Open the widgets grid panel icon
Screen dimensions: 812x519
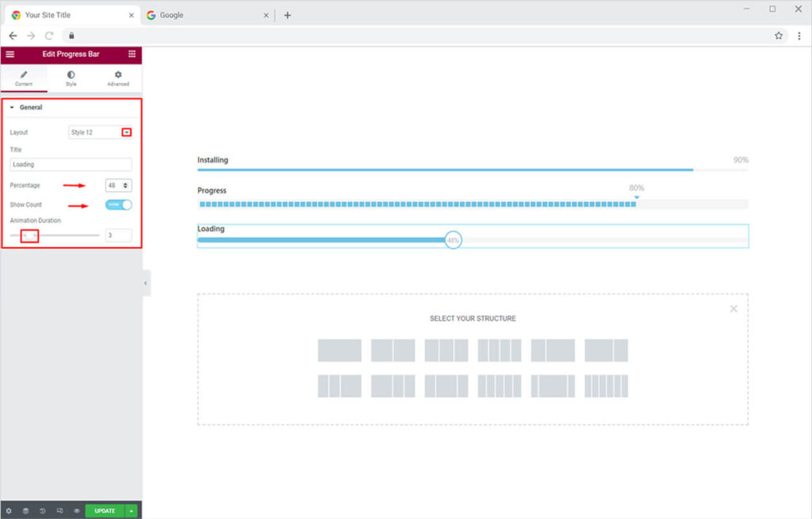click(x=132, y=54)
